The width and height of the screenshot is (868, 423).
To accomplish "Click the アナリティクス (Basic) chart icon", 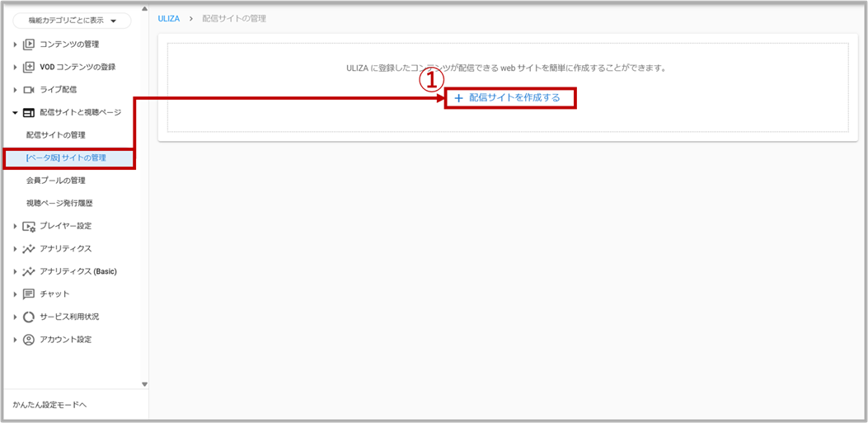I will pyautogui.click(x=29, y=271).
